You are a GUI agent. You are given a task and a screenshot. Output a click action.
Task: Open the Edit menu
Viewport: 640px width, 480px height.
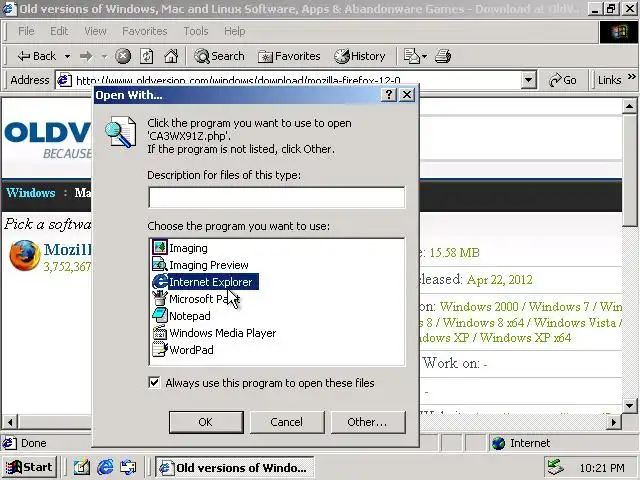click(59, 31)
